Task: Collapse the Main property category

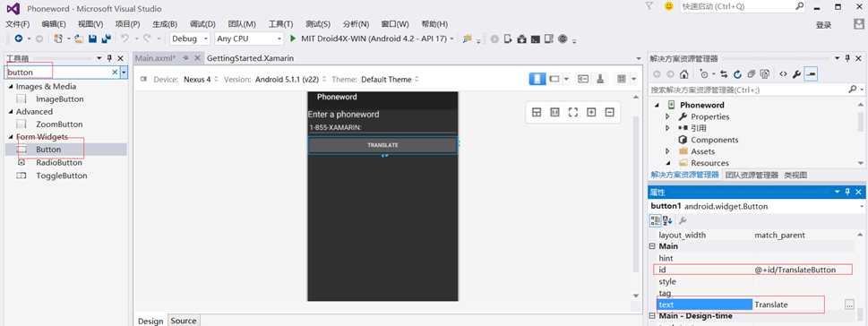Action: [653, 246]
